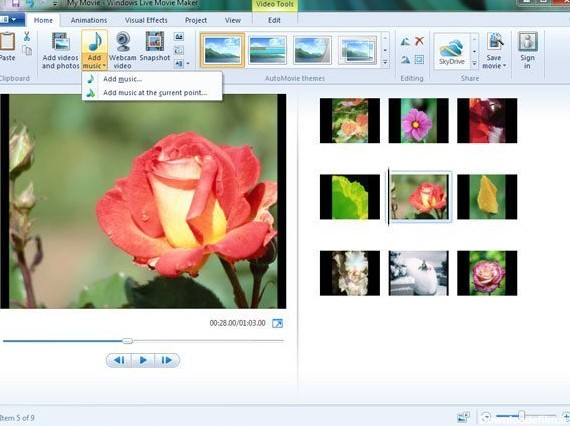Play the movie preview

143,360
